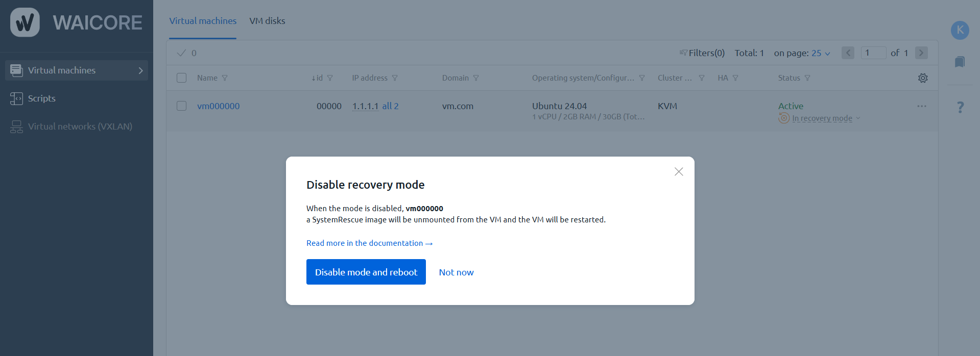Expand the Virtual machines sidebar chevron
The height and width of the screenshot is (356, 980).
pos(140,70)
